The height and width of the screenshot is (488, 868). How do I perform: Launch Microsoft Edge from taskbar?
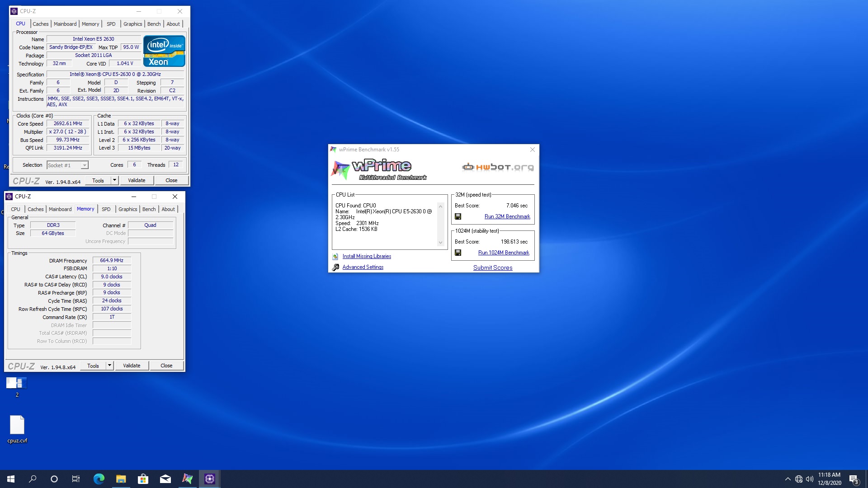click(x=99, y=479)
